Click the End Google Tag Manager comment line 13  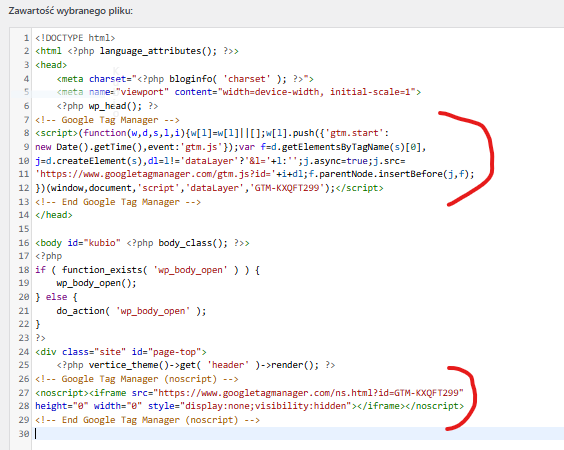point(118,202)
